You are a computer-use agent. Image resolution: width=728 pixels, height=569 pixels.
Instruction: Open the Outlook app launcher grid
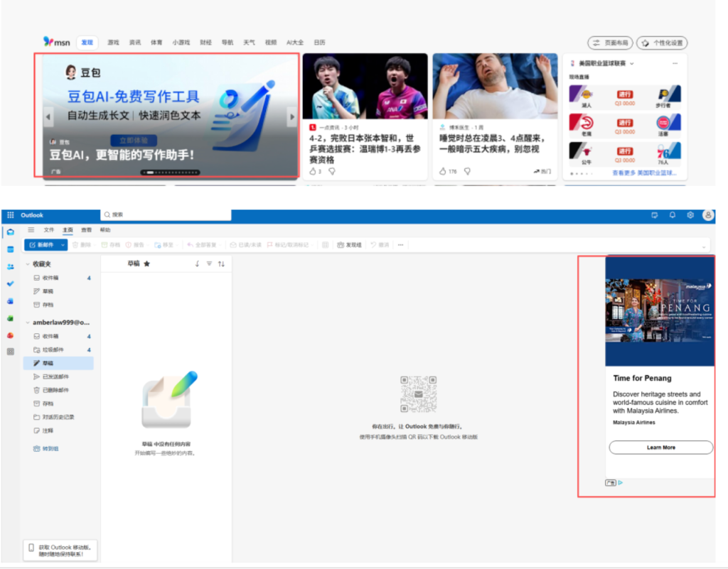pos(10,215)
